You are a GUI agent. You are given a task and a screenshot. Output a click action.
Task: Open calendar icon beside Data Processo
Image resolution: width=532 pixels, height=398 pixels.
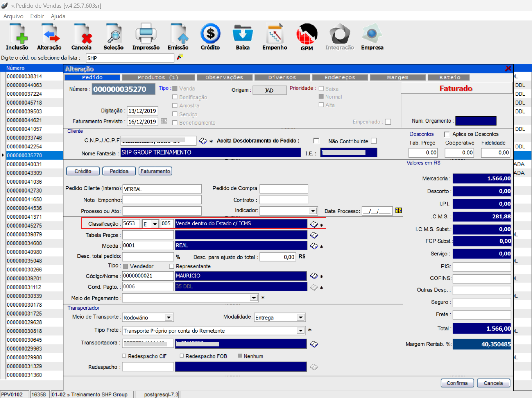tap(398, 211)
